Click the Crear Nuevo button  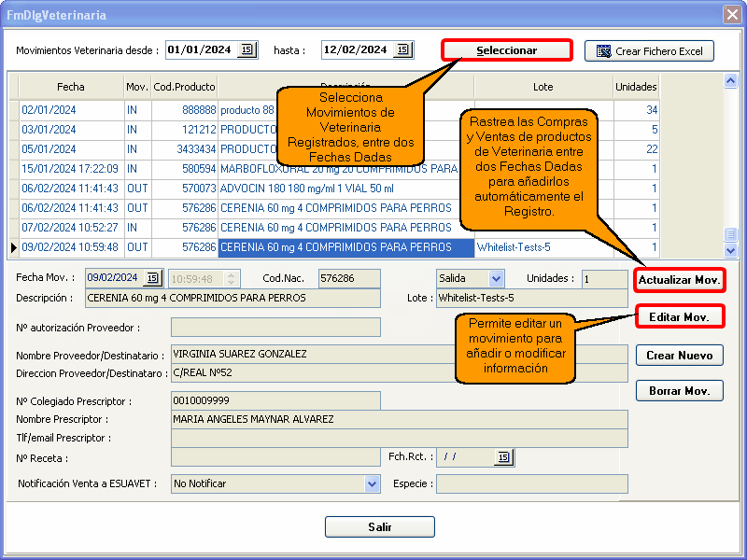679,356
